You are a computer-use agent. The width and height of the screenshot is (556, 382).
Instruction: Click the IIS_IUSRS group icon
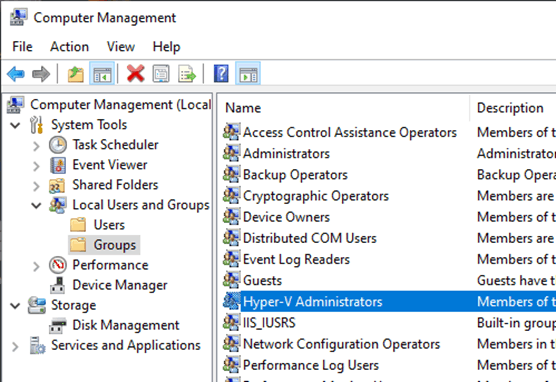(232, 322)
